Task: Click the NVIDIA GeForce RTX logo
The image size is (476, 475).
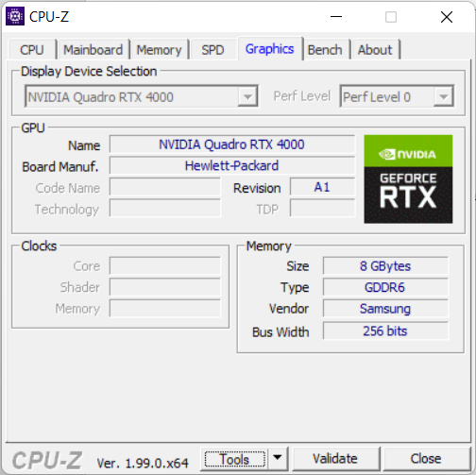Action: click(x=408, y=179)
